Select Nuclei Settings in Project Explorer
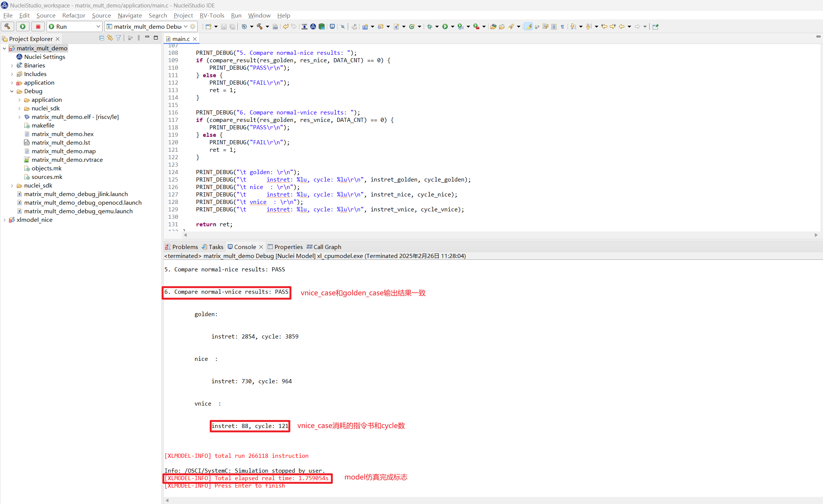 click(x=41, y=57)
